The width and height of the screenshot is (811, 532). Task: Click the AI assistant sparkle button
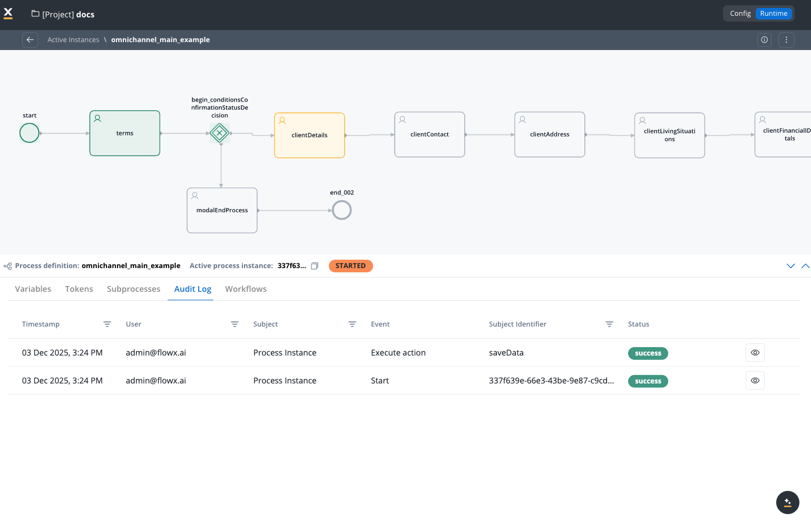(787, 502)
